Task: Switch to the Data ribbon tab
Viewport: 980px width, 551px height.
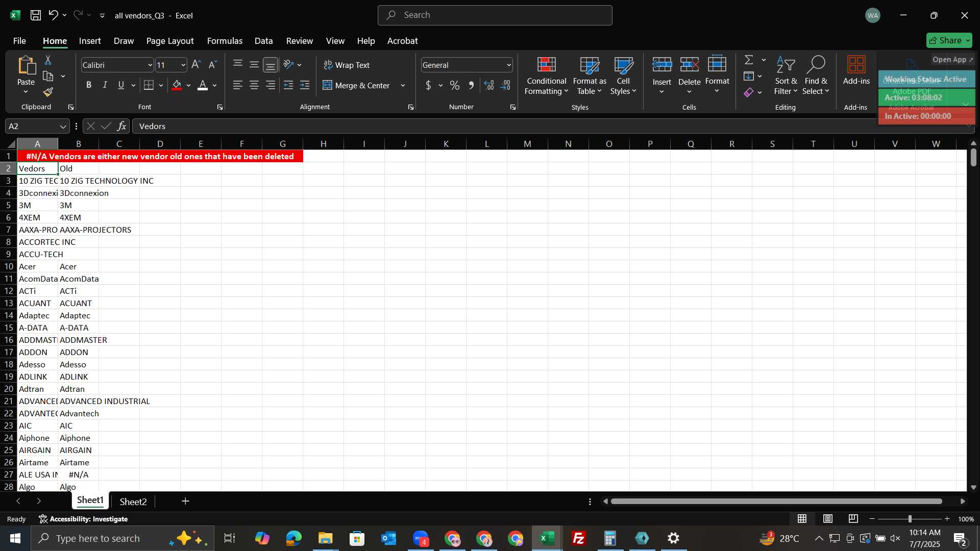Action: (x=263, y=41)
